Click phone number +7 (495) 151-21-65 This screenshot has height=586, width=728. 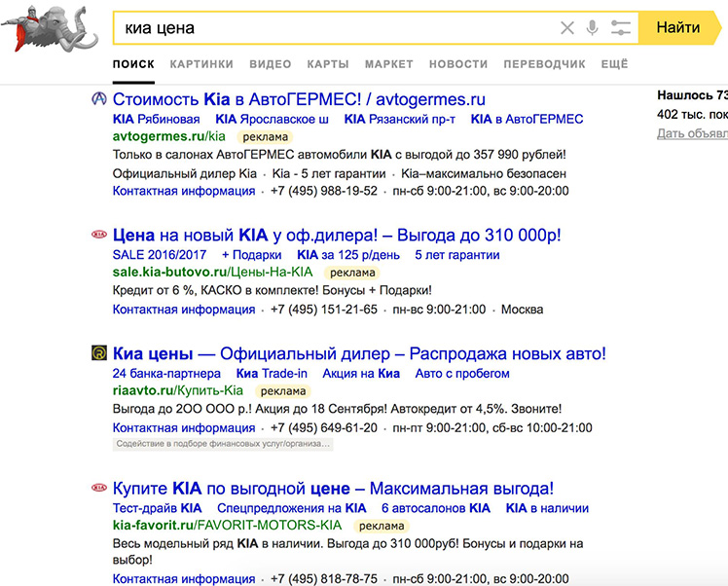point(324,310)
